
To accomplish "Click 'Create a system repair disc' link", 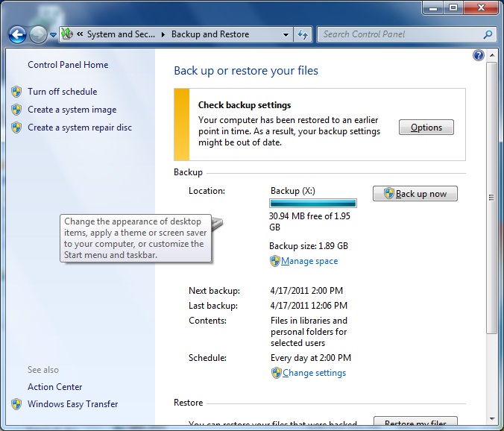I will point(80,128).
